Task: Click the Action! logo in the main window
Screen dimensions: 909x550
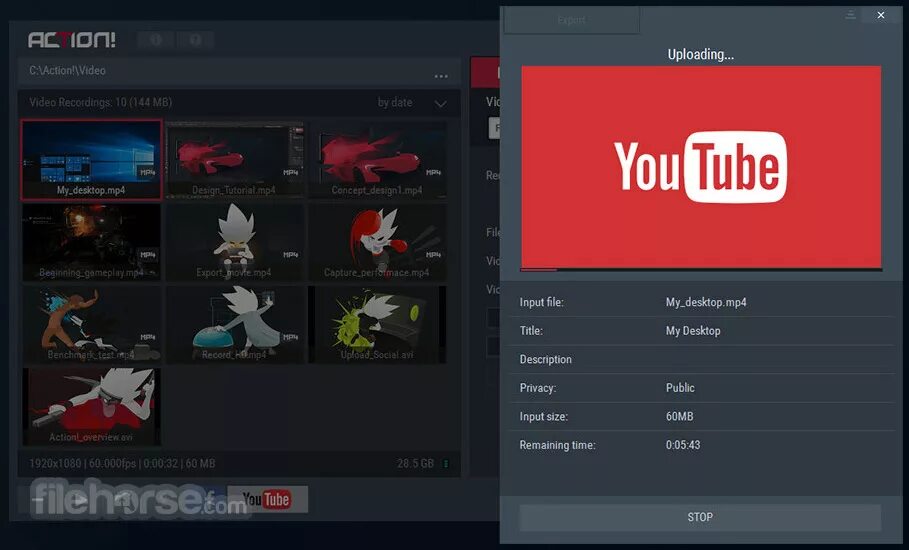Action: [x=72, y=39]
